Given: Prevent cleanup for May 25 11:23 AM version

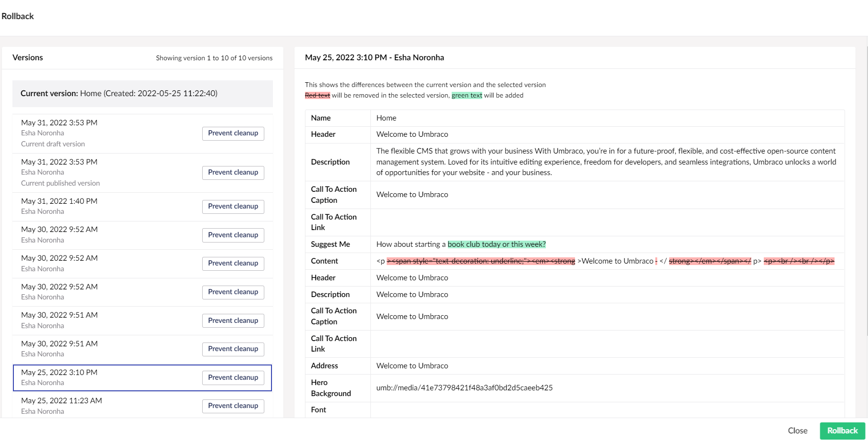Looking at the screenshot, I should 233,406.
